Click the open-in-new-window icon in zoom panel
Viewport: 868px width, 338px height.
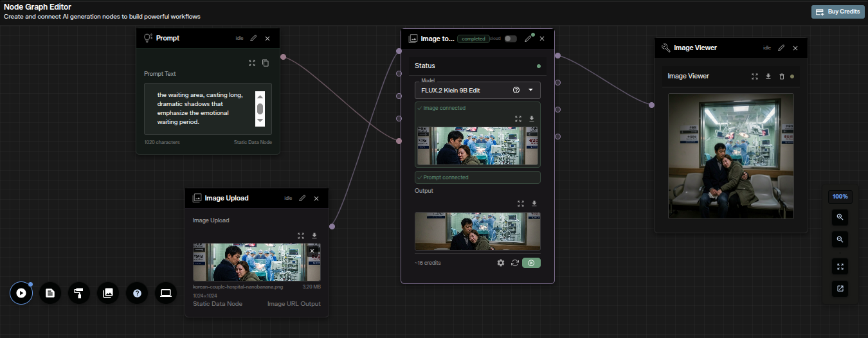(840, 289)
